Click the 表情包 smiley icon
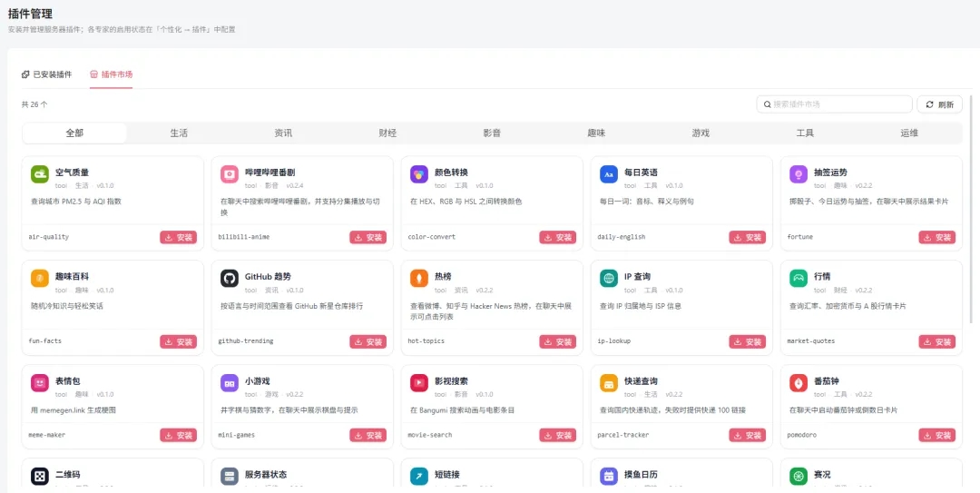Image resolution: width=980 pixels, height=493 pixels. (39, 383)
